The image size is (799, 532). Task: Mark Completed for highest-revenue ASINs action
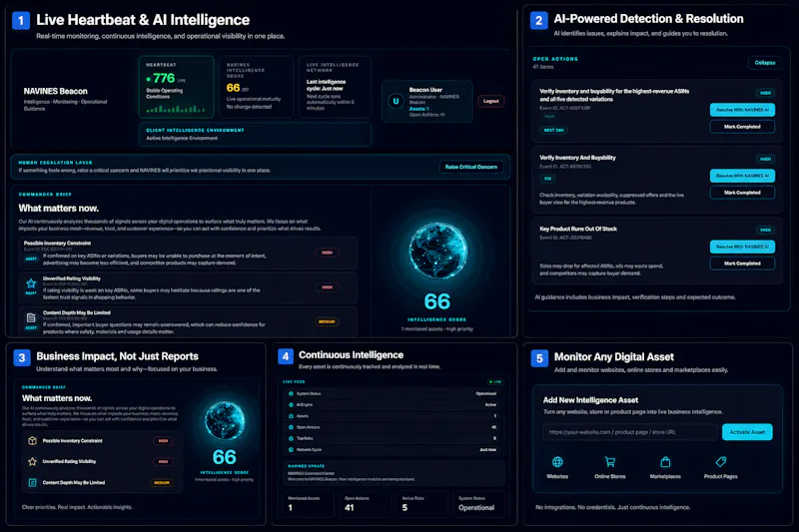click(742, 127)
